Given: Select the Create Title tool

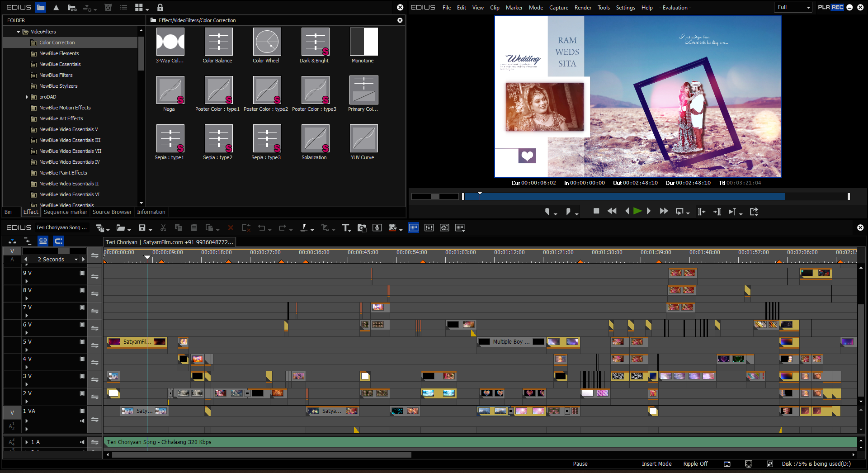Looking at the screenshot, I should point(345,228).
